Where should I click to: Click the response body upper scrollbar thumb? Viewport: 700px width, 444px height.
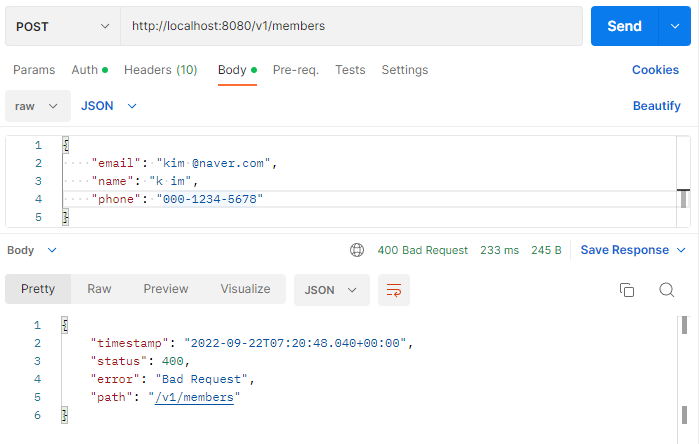coord(684,325)
